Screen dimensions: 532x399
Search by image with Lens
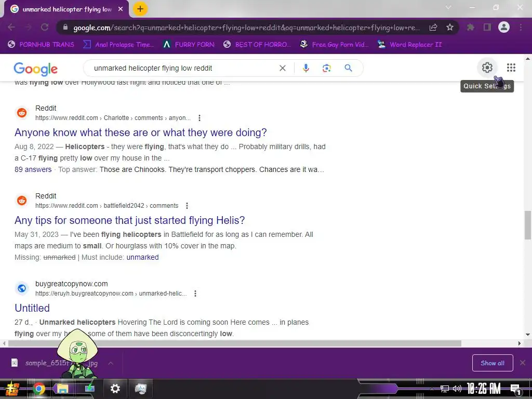(x=327, y=68)
